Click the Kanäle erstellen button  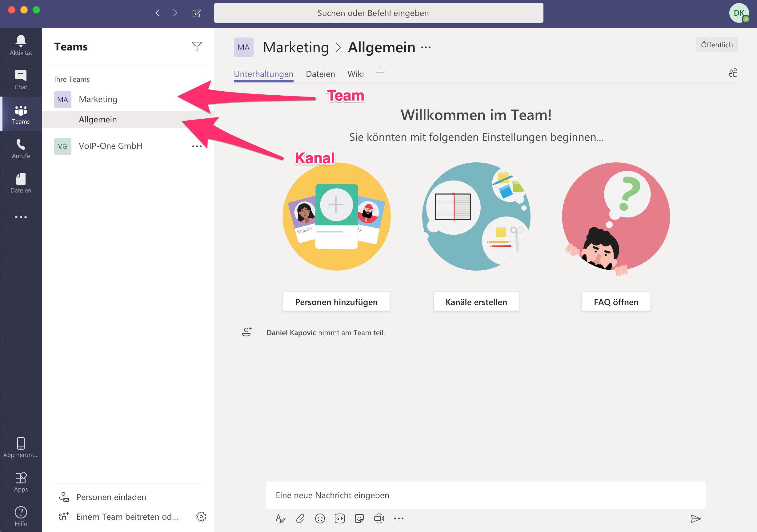pyautogui.click(x=476, y=302)
